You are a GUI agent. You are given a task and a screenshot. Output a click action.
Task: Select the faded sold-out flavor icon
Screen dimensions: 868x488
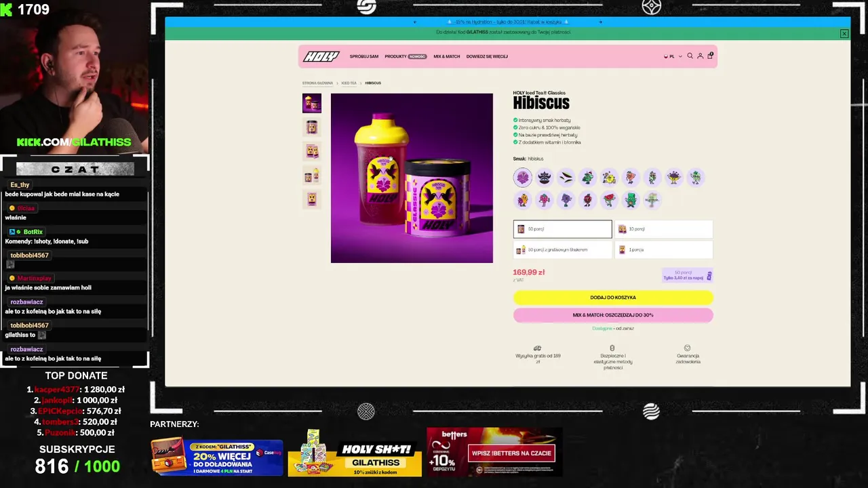[652, 200]
